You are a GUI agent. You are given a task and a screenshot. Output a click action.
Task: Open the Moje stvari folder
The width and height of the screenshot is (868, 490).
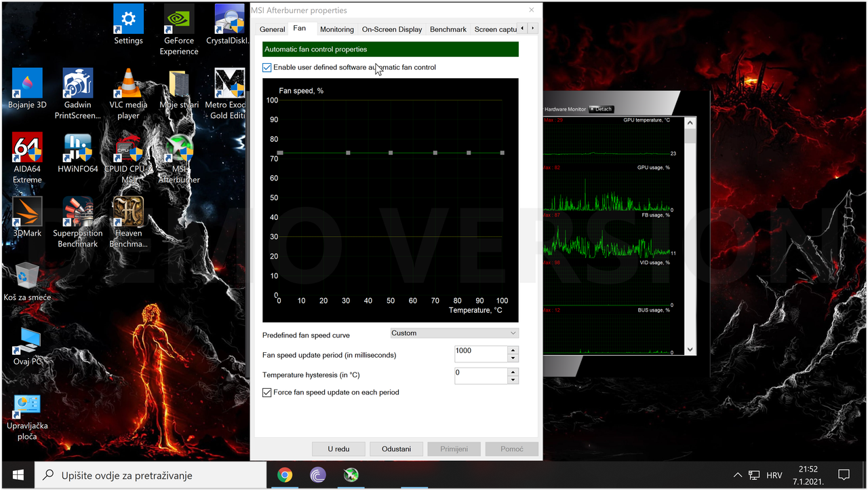pyautogui.click(x=179, y=89)
